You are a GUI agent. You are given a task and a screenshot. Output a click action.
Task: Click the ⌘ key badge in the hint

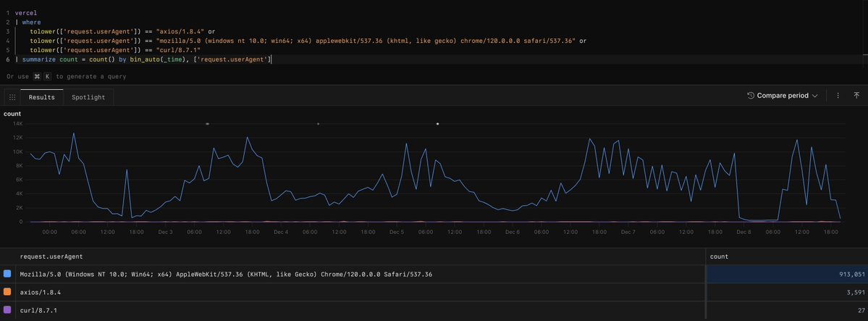[x=37, y=77]
